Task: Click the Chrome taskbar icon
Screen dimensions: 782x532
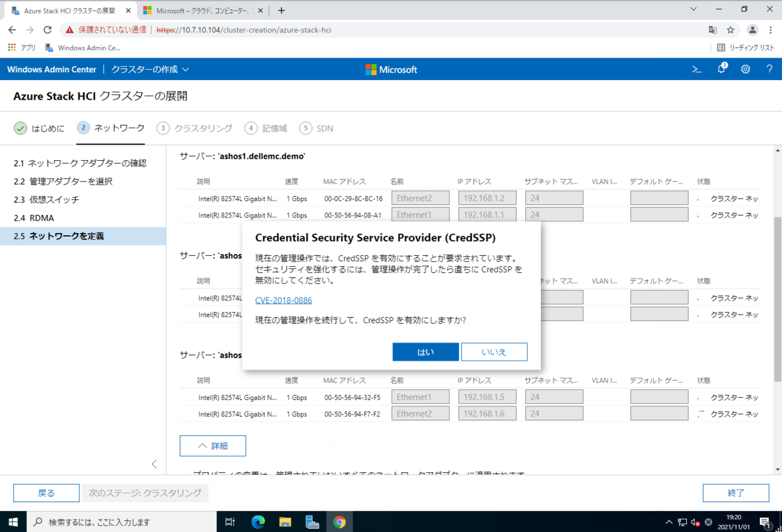Action: click(x=340, y=522)
